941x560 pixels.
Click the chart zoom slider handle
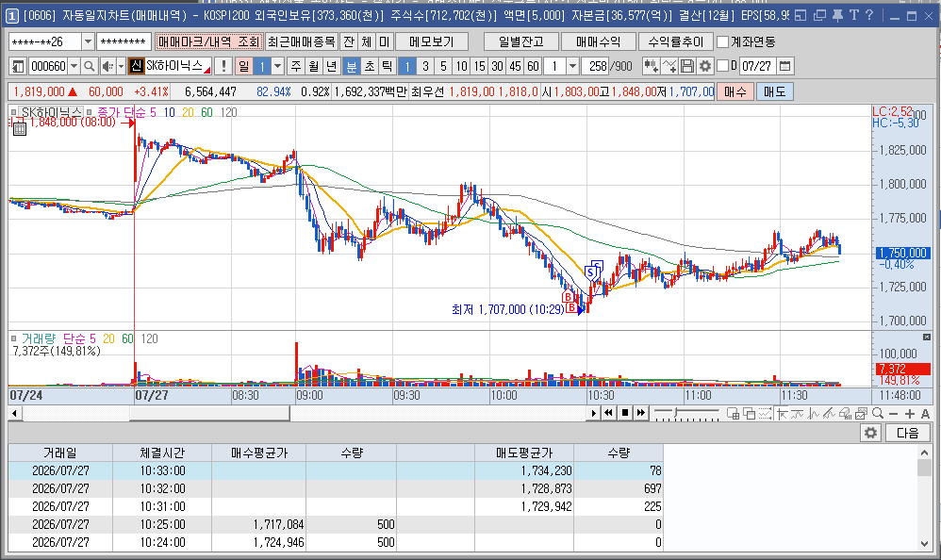click(676, 413)
